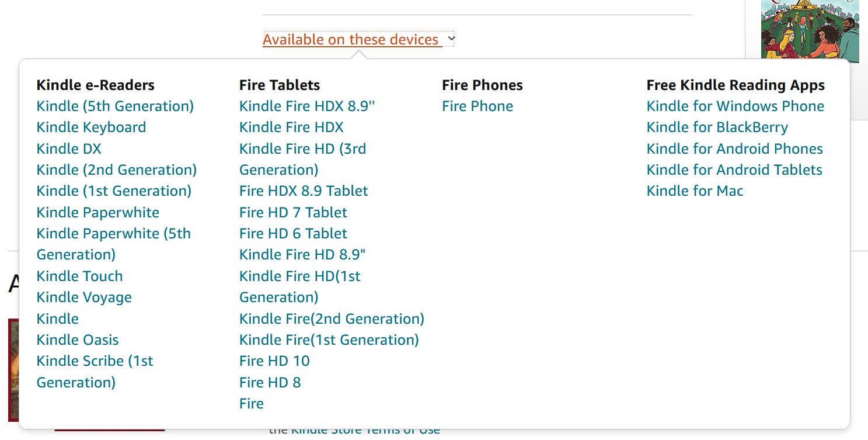Select Kindle Paperwhite from the device list

tap(97, 212)
